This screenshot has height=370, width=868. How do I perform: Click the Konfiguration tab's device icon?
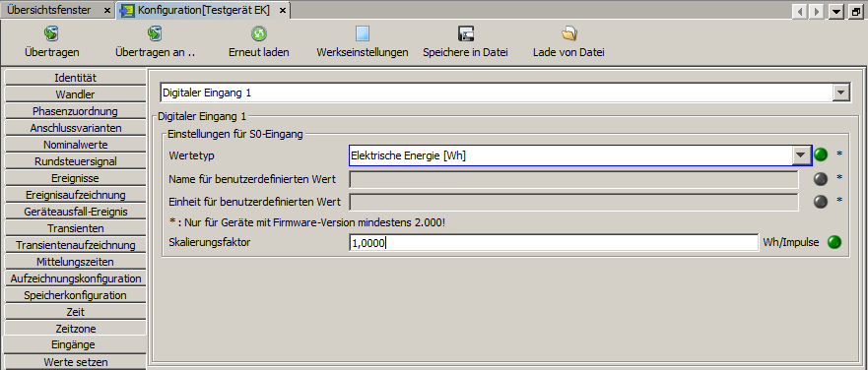(127, 10)
